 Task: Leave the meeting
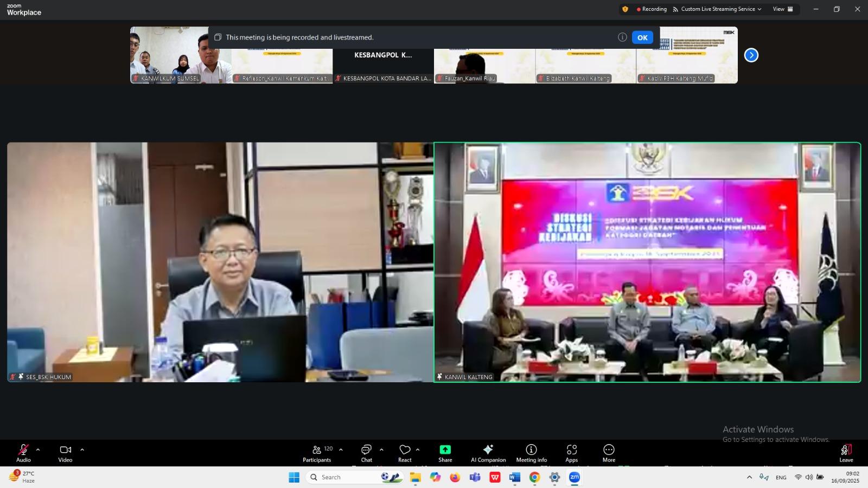coord(846,453)
